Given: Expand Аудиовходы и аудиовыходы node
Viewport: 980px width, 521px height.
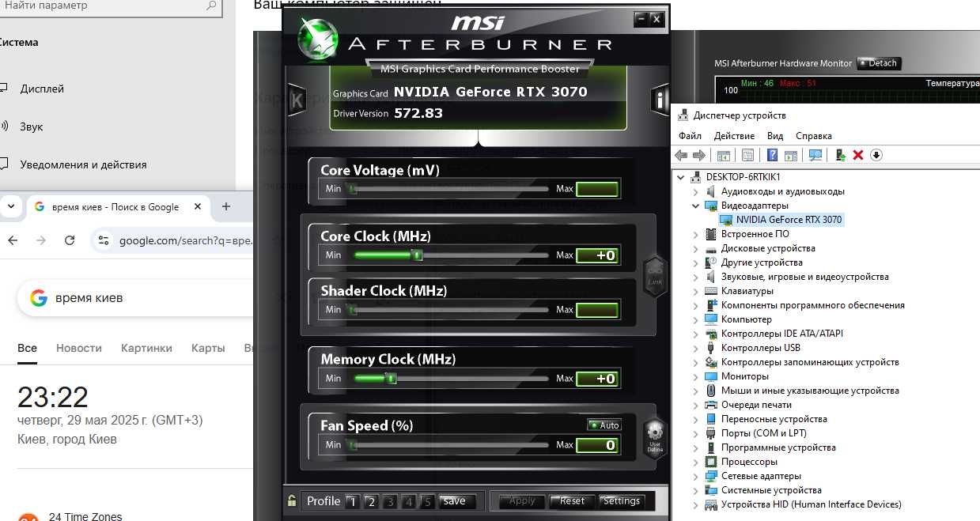Looking at the screenshot, I should pos(696,191).
